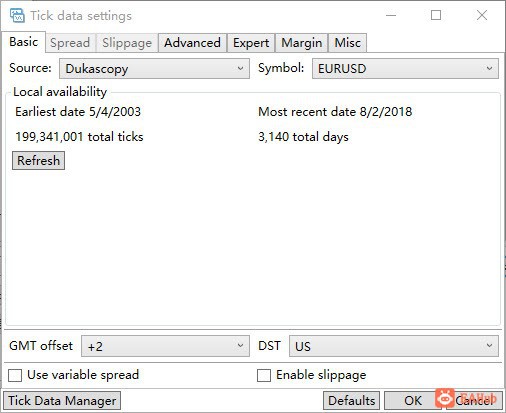Click the 'Most recent date 8/2/2018' text
The height and width of the screenshot is (413, 506).
coord(335,112)
